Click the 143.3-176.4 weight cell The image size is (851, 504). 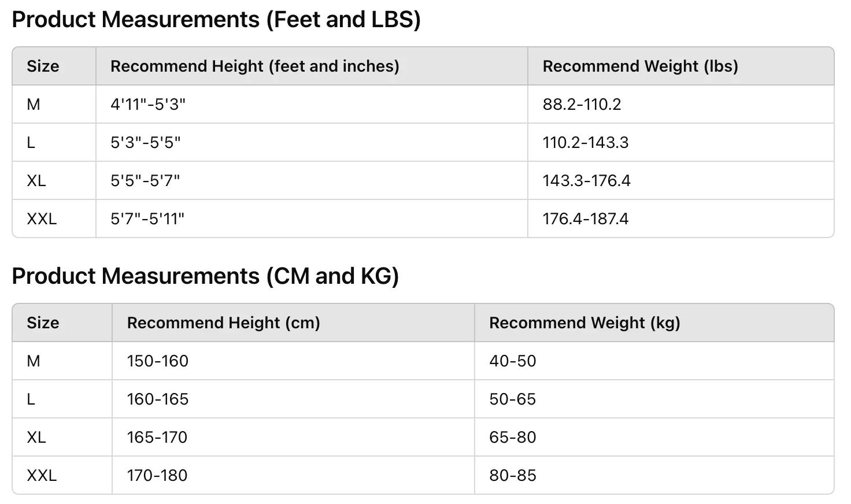coord(586,181)
